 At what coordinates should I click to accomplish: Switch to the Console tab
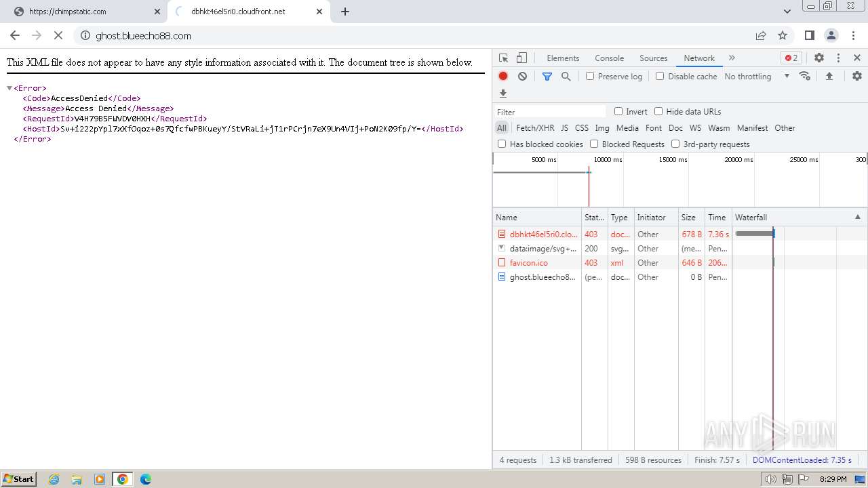tap(609, 58)
